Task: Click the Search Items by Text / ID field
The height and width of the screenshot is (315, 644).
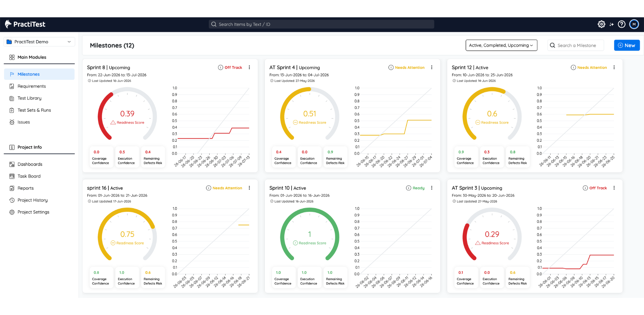Action: coord(321,24)
